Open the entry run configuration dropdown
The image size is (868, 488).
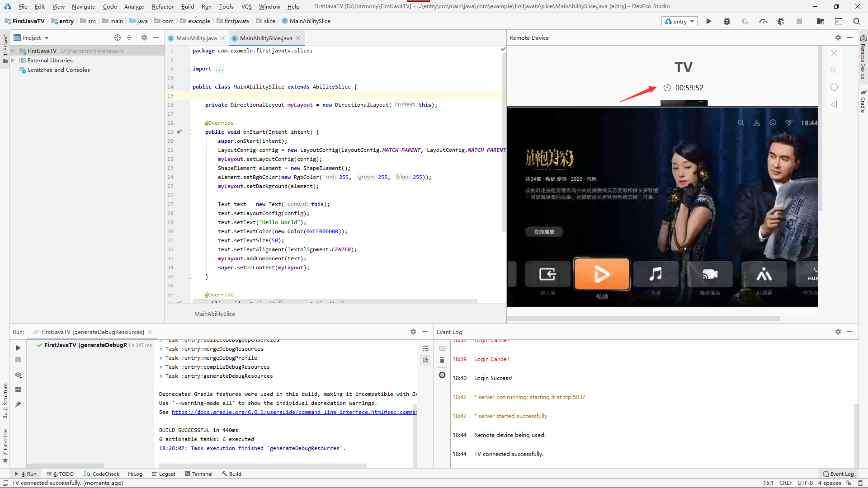(679, 21)
